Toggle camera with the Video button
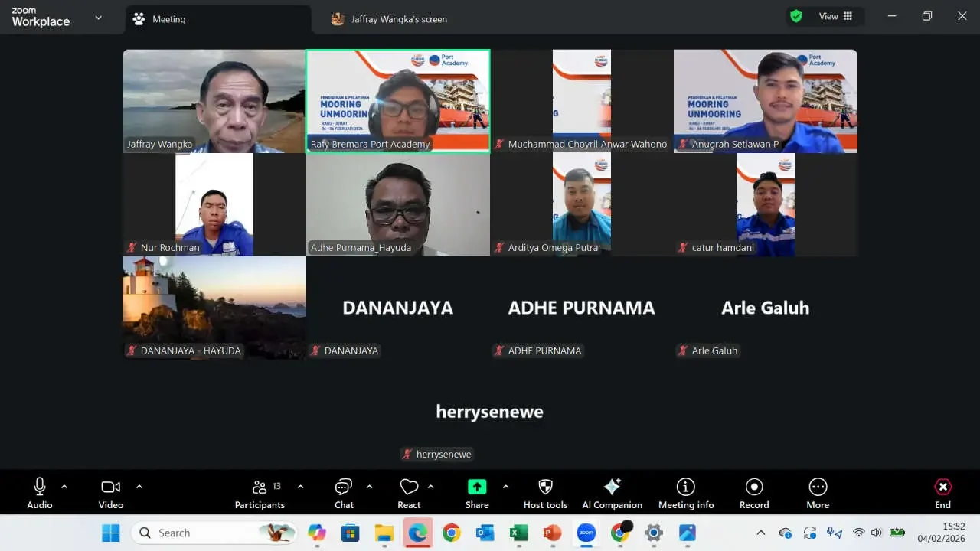The image size is (980, 551). [111, 494]
